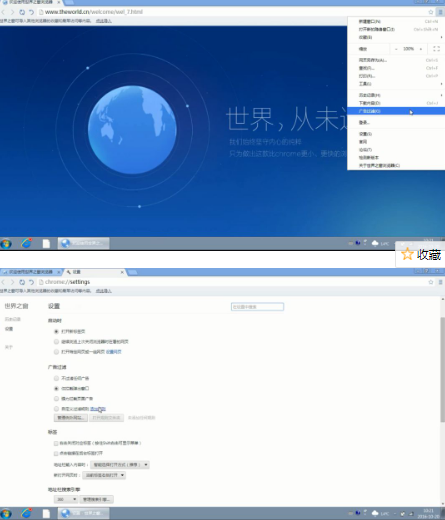Click reload icon in upper browser toolbar
Image resolution: width=445 pixels, height=520 pixels.
pyautogui.click(x=22, y=12)
